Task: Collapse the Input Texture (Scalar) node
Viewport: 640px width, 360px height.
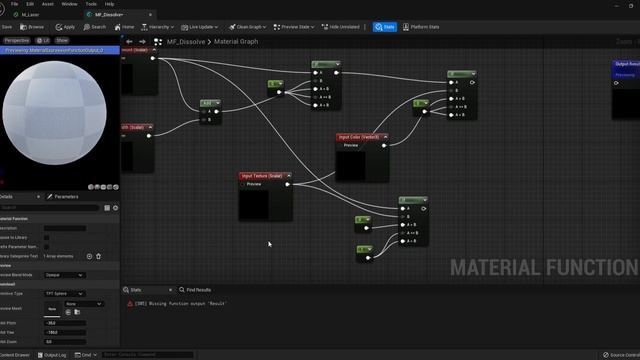Action: coord(289,176)
